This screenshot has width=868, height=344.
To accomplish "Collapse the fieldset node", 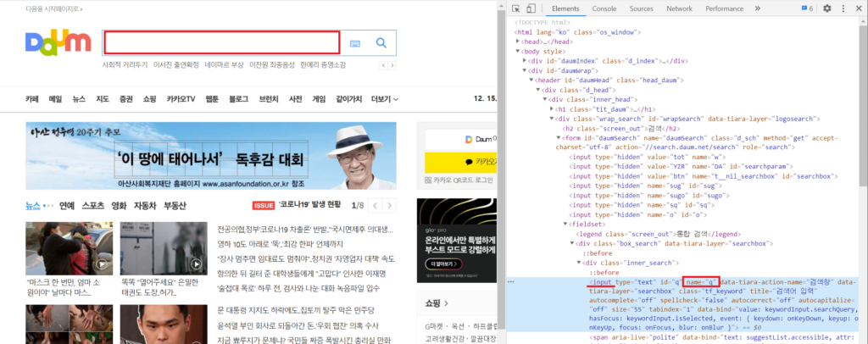I will point(565,224).
